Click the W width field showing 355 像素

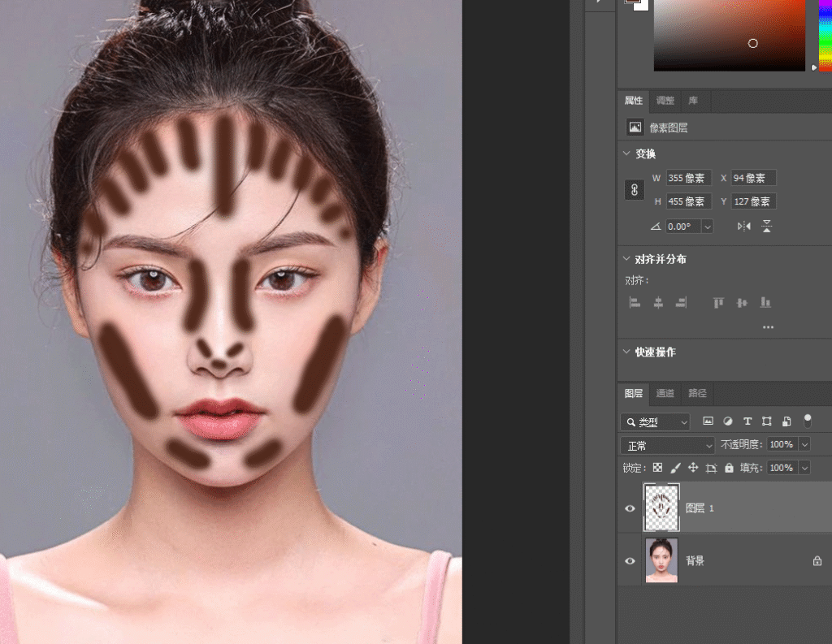pos(689,178)
